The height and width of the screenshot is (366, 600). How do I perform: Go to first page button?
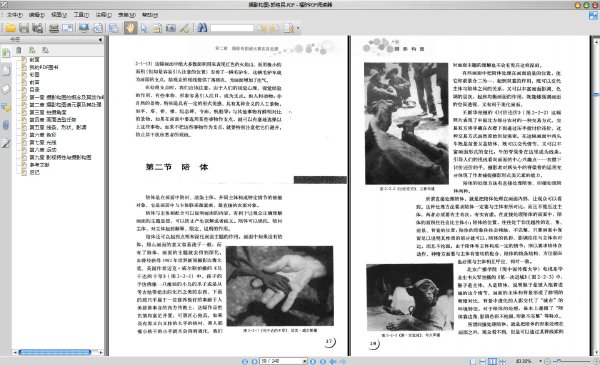[245, 361]
